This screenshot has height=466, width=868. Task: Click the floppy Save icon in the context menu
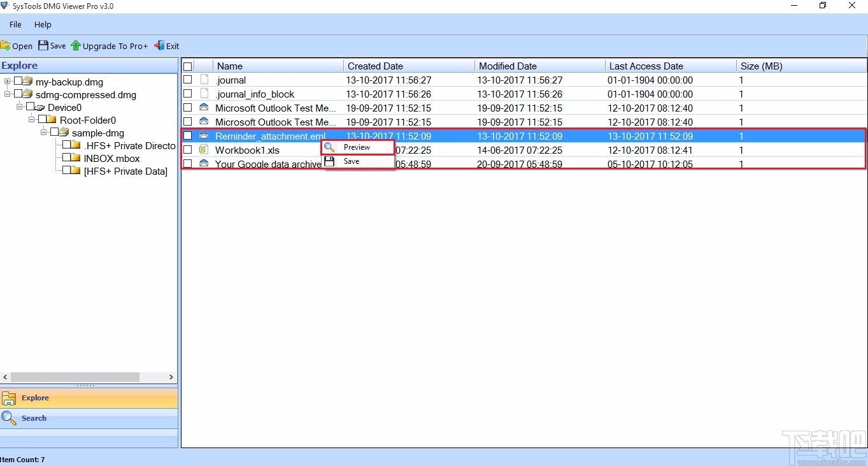pyautogui.click(x=329, y=161)
